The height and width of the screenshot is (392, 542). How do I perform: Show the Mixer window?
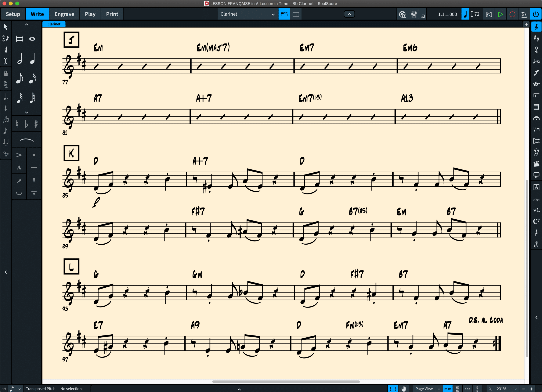(414, 14)
